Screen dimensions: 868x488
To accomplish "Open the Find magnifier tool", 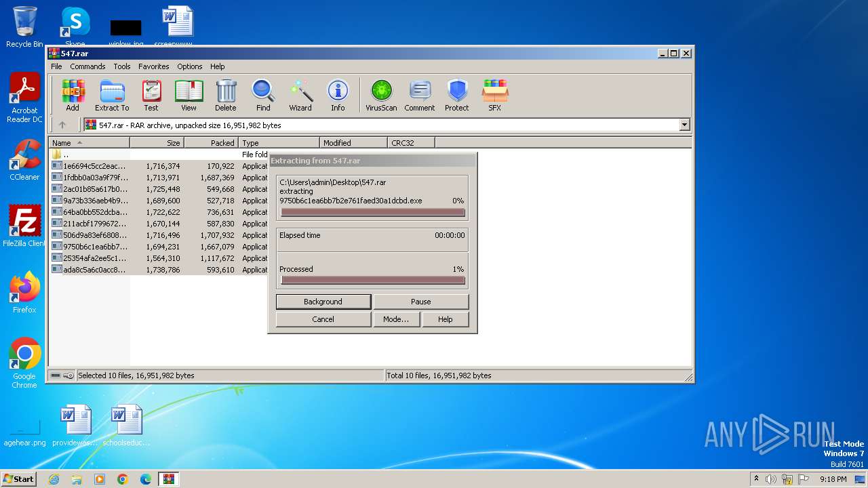I will (263, 95).
